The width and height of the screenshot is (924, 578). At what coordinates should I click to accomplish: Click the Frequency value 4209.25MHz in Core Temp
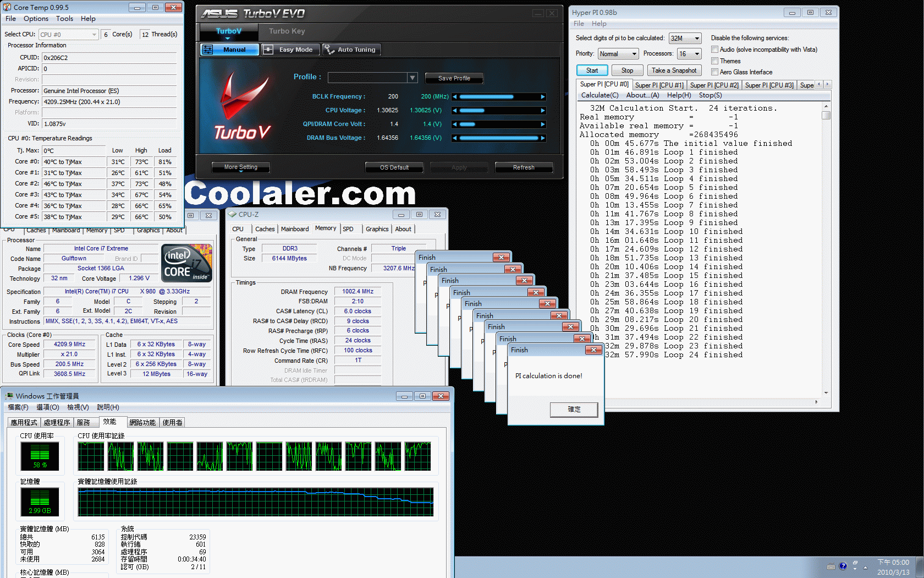click(x=109, y=102)
